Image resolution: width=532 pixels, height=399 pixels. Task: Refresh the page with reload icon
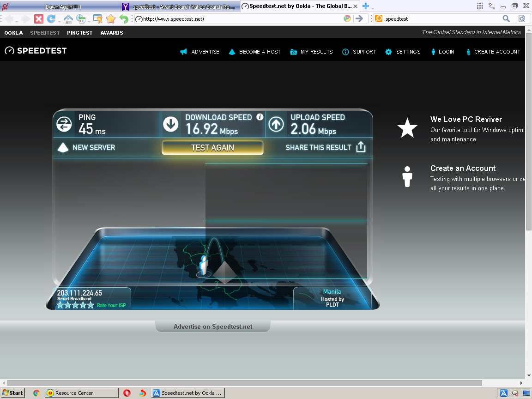[x=51, y=19]
